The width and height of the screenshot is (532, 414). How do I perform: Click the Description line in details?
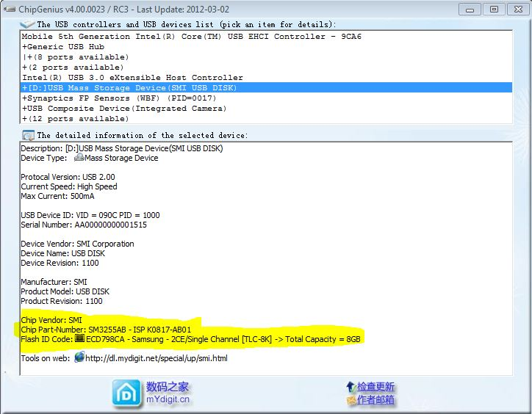(122, 148)
